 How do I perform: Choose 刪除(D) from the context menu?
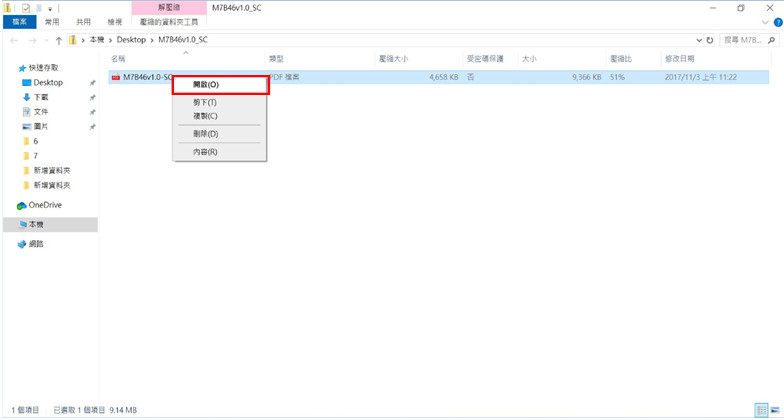click(205, 133)
